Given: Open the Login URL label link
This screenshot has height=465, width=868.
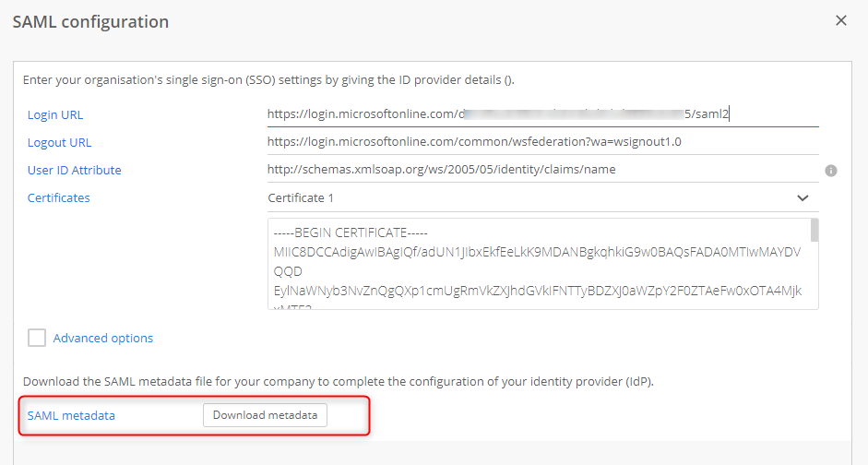Looking at the screenshot, I should click(x=55, y=114).
